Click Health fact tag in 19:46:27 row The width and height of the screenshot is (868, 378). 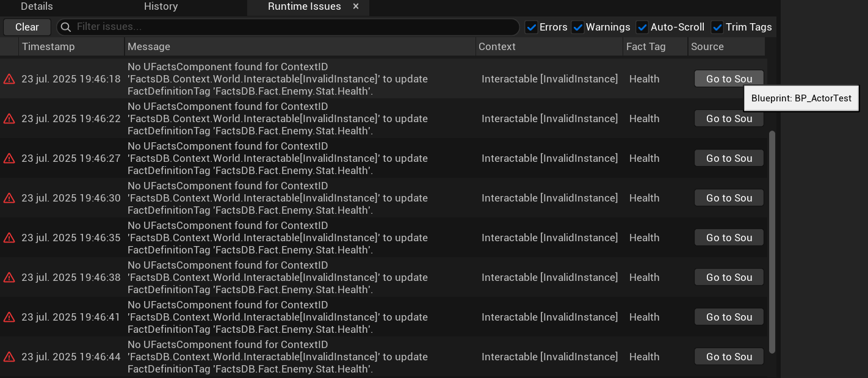[645, 158]
